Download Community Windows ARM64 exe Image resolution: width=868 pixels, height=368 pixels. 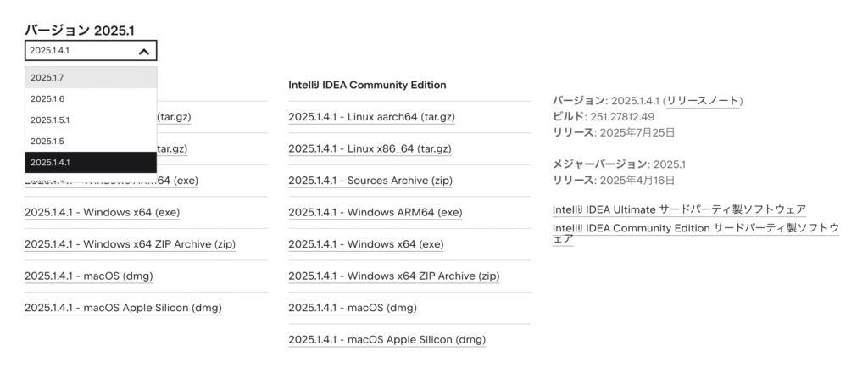pyautogui.click(x=375, y=212)
